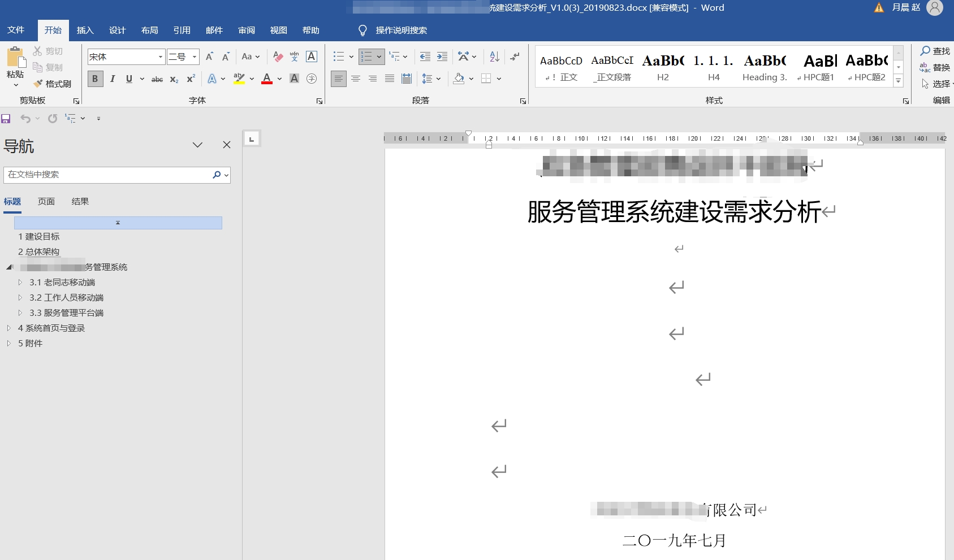Close the navigation pane
Viewport: 954px width, 560px height.
coord(227,145)
